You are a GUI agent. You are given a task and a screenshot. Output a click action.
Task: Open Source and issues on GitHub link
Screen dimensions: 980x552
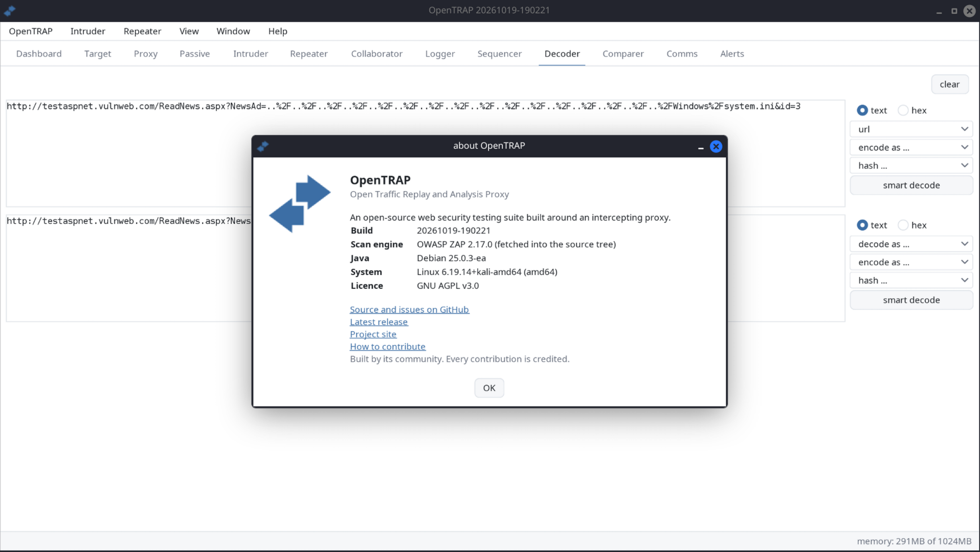[x=409, y=310]
